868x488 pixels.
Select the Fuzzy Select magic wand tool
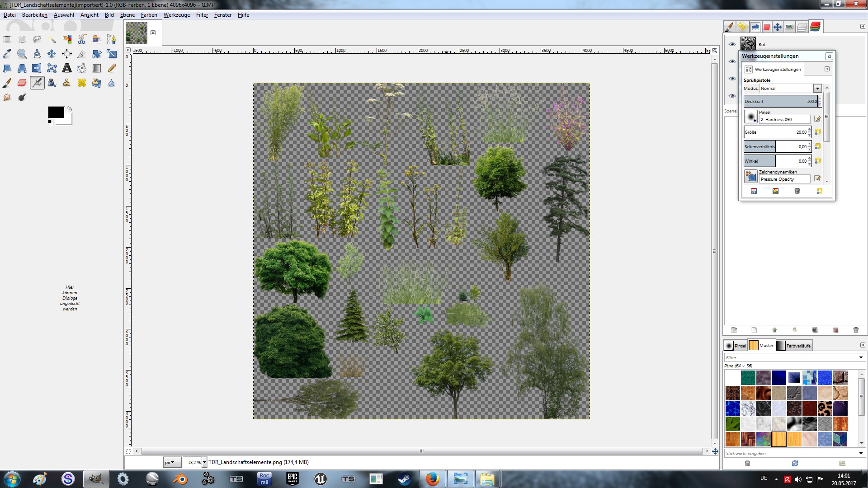(x=52, y=39)
